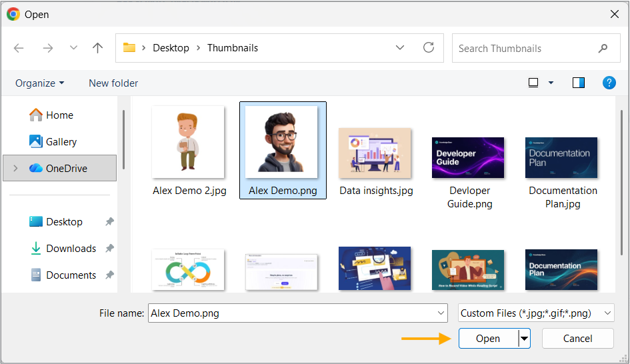Click the Desktop breadcrumb in address bar
This screenshot has height=364, width=630.
coord(171,48)
